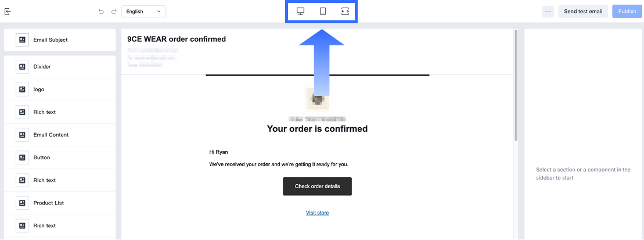The height and width of the screenshot is (240, 644).
Task: Select the Button section in sidebar
Action: point(41,157)
